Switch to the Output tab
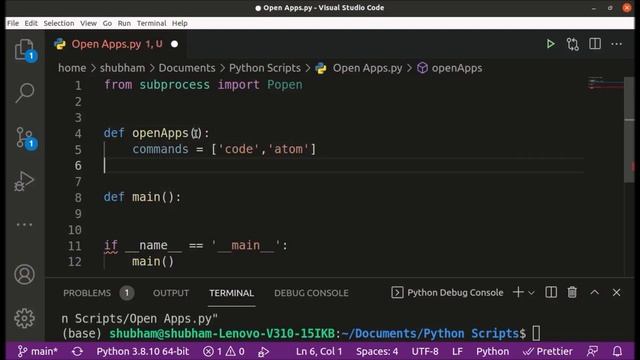640x360 pixels. 171,293
